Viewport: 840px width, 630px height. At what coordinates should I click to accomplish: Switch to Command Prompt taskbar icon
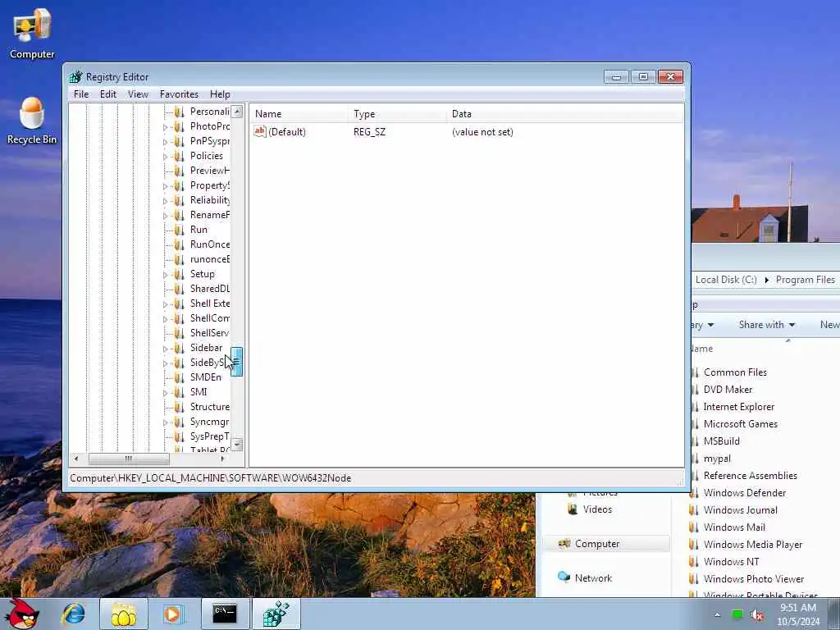[225, 614]
